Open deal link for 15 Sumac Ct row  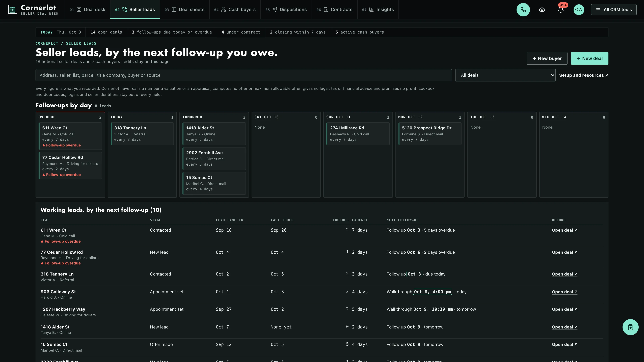[565, 345]
